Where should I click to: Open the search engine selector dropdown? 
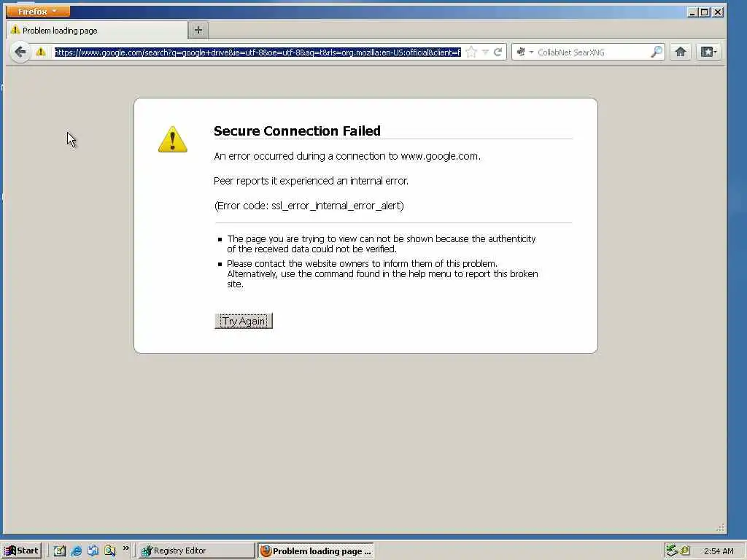[x=525, y=52]
